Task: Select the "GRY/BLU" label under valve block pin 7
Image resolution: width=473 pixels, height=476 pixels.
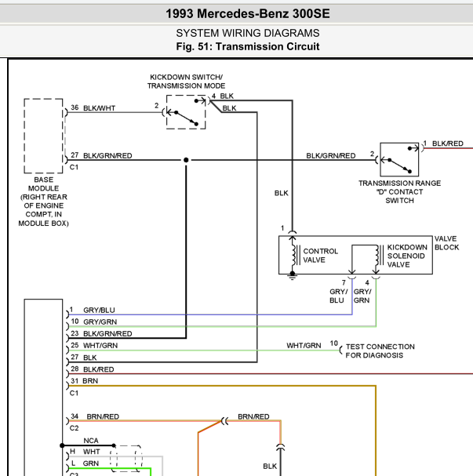Action: click(338, 296)
